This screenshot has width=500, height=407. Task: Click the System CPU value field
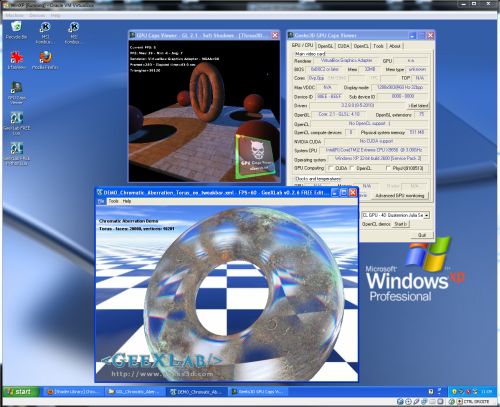[x=374, y=150]
